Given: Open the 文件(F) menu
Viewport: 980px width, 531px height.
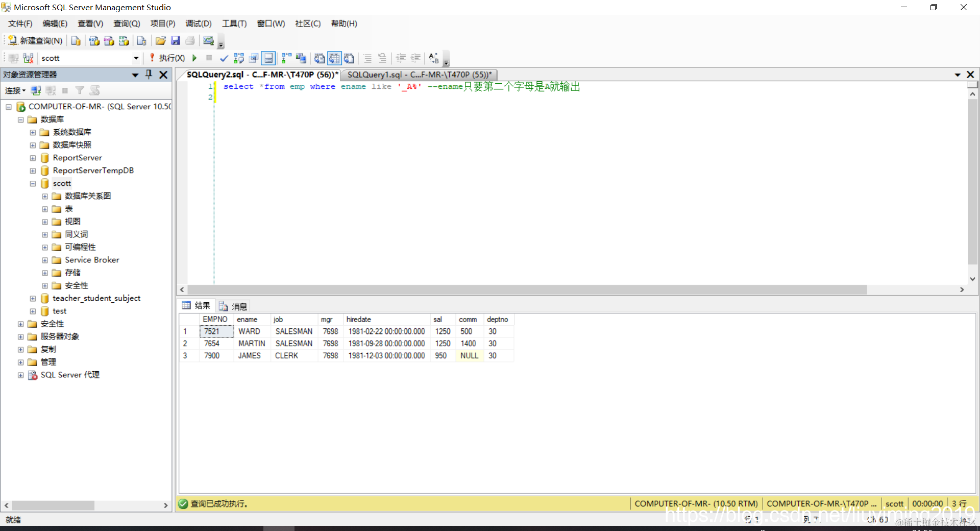Looking at the screenshot, I should (x=20, y=23).
